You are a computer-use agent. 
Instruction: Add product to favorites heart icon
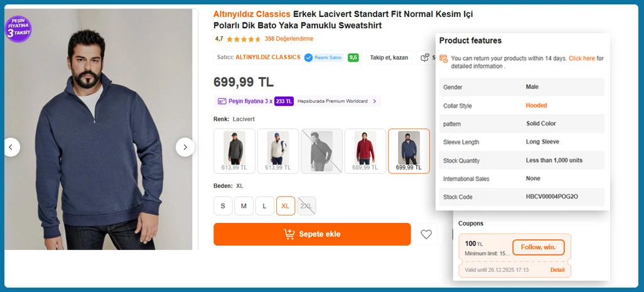pos(426,234)
